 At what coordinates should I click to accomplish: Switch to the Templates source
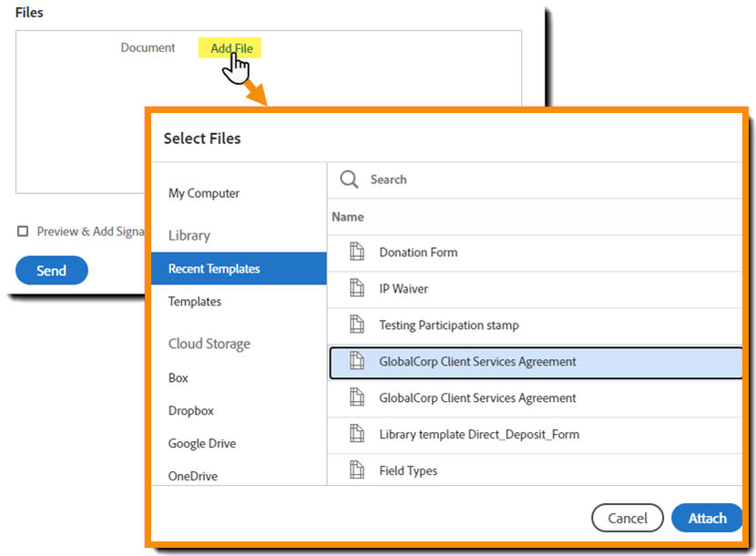pyautogui.click(x=195, y=302)
